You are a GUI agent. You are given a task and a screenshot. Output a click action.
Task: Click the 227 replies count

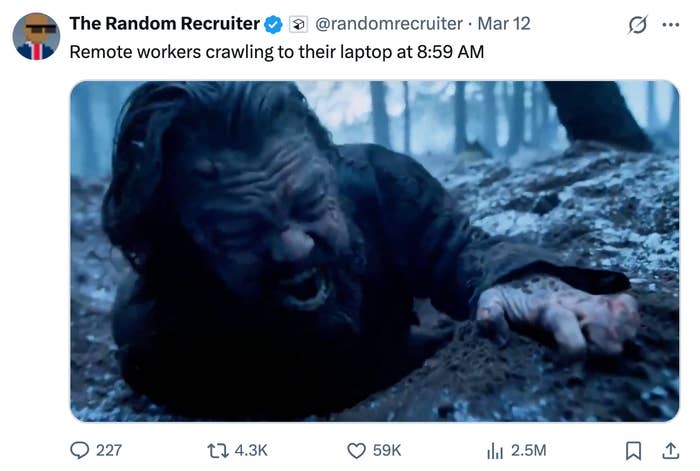coord(108,450)
